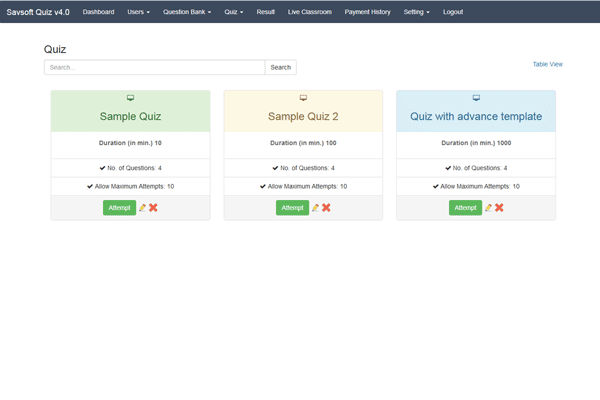Open the Question Bank dropdown
600x400 pixels.
click(x=187, y=12)
